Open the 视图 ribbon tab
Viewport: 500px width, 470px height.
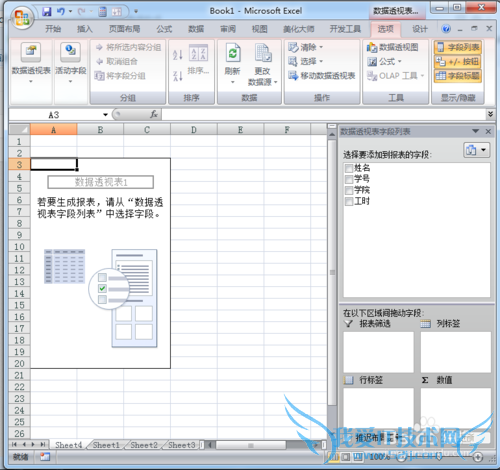point(260,29)
